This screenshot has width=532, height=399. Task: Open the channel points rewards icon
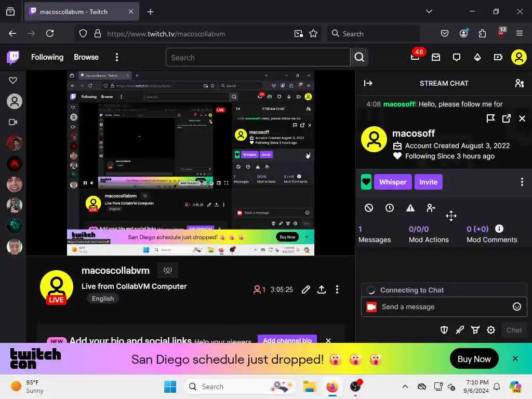tap(475, 330)
